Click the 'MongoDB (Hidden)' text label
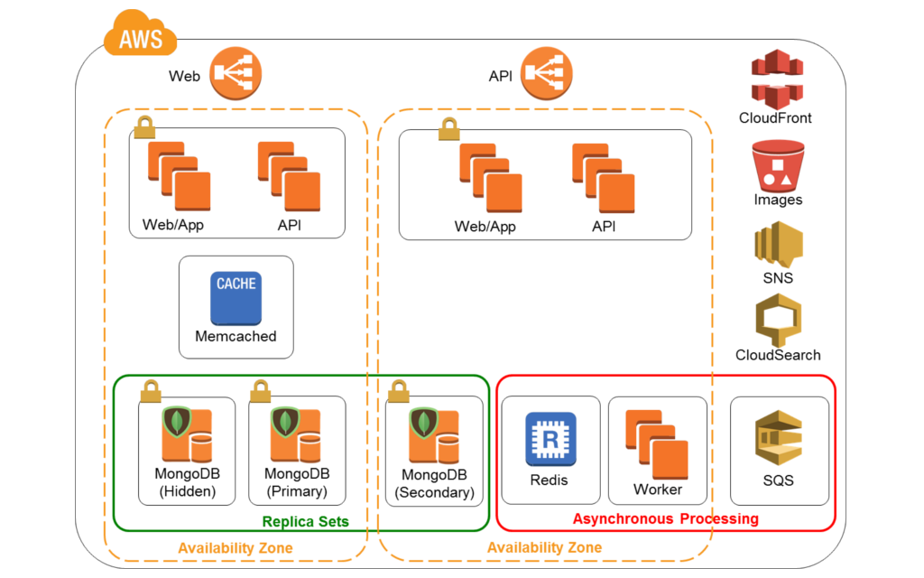Screen dimensions: 924x578 click(x=188, y=482)
